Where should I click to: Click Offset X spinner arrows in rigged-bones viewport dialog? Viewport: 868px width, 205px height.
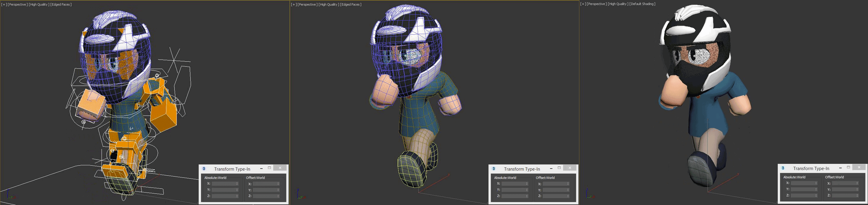pos(278,184)
